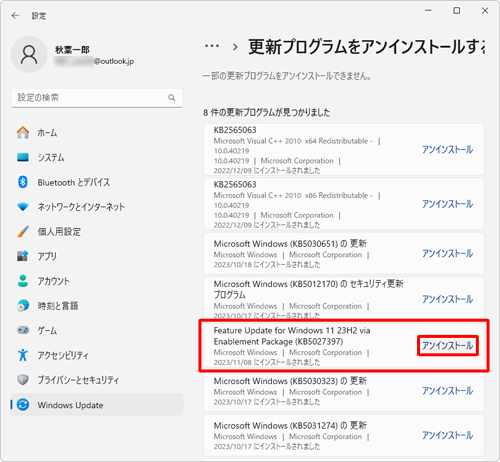
Task: Maximize the Settings window
Action: coord(457,11)
